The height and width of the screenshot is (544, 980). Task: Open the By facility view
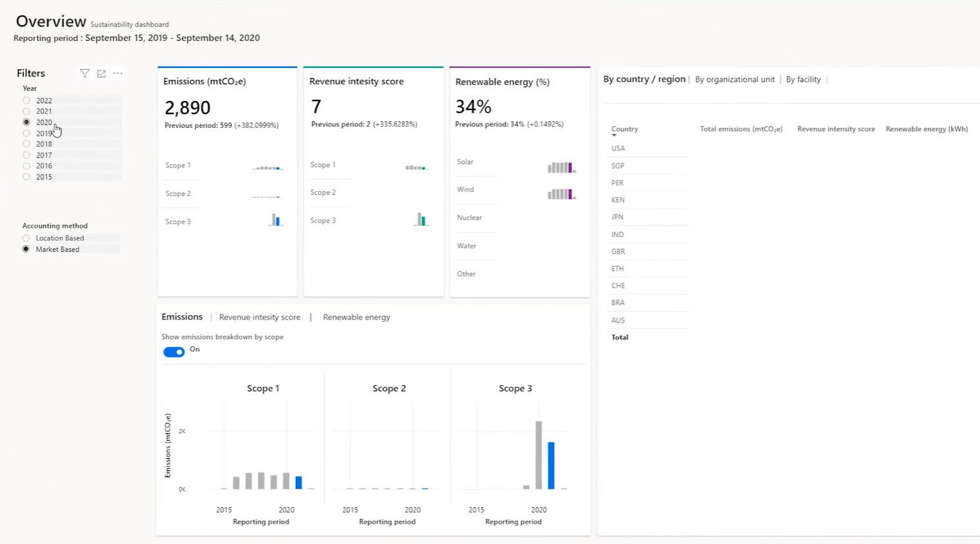pyautogui.click(x=803, y=80)
